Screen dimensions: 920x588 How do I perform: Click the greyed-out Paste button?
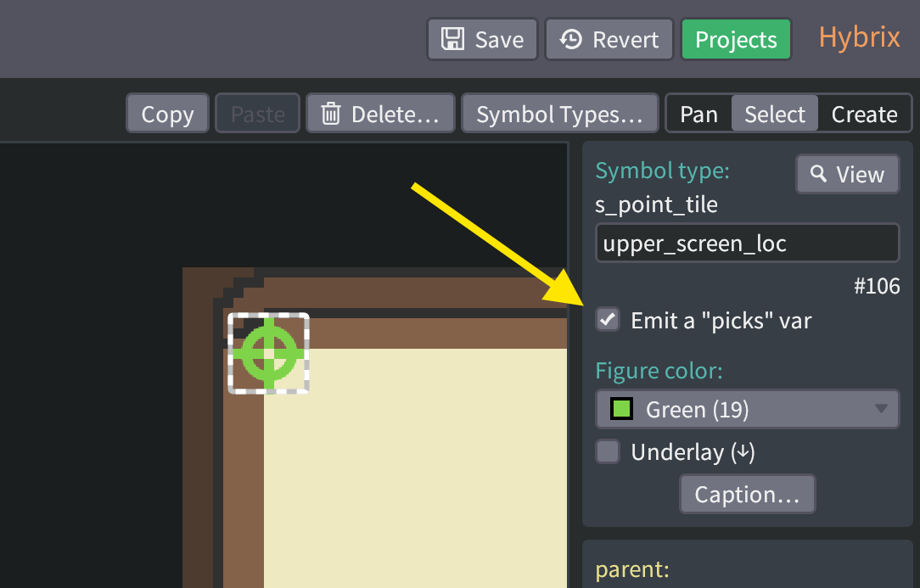point(257,114)
